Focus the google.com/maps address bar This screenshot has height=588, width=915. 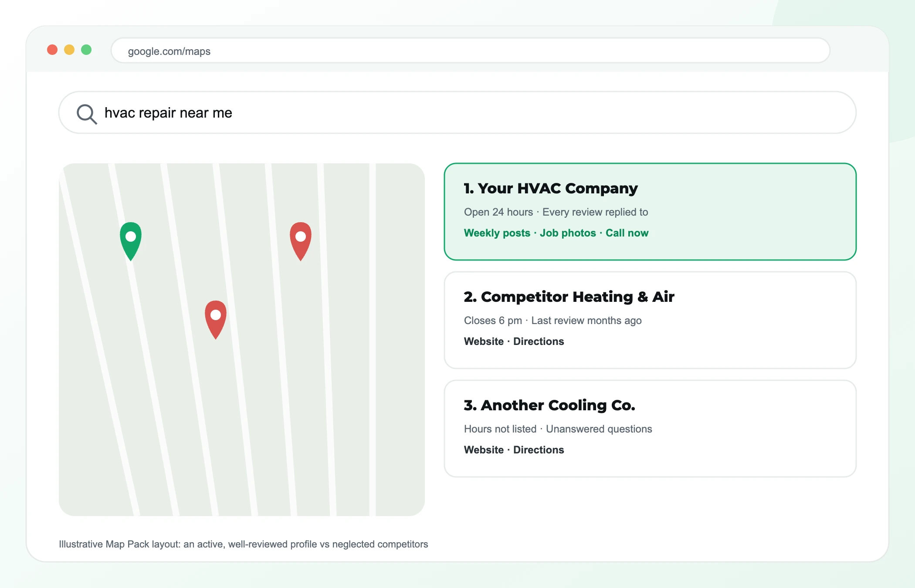[x=471, y=51]
